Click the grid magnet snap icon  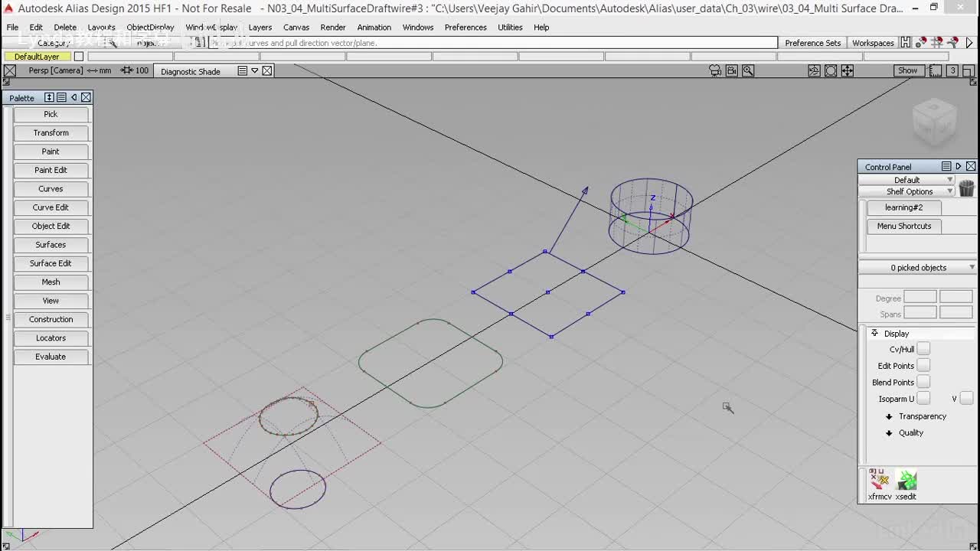click(938, 43)
